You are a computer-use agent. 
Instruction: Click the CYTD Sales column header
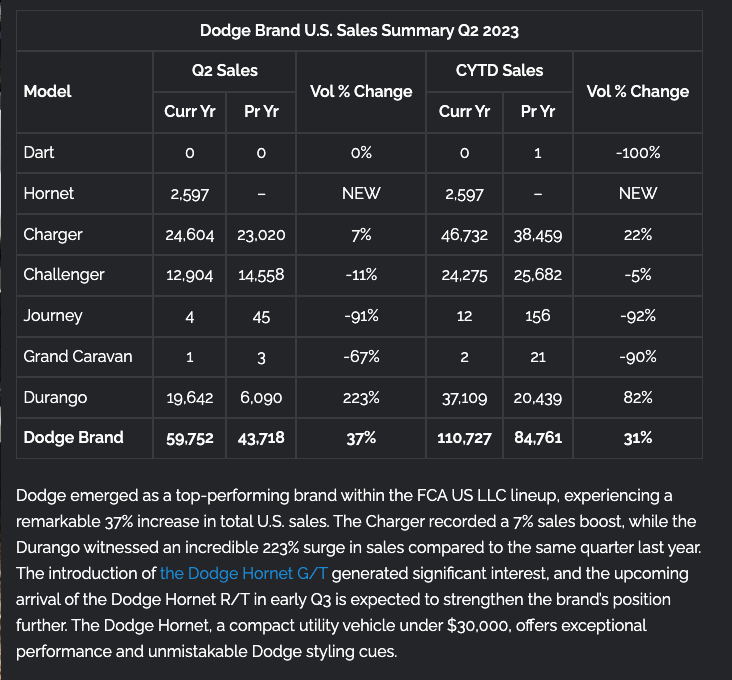[499, 70]
